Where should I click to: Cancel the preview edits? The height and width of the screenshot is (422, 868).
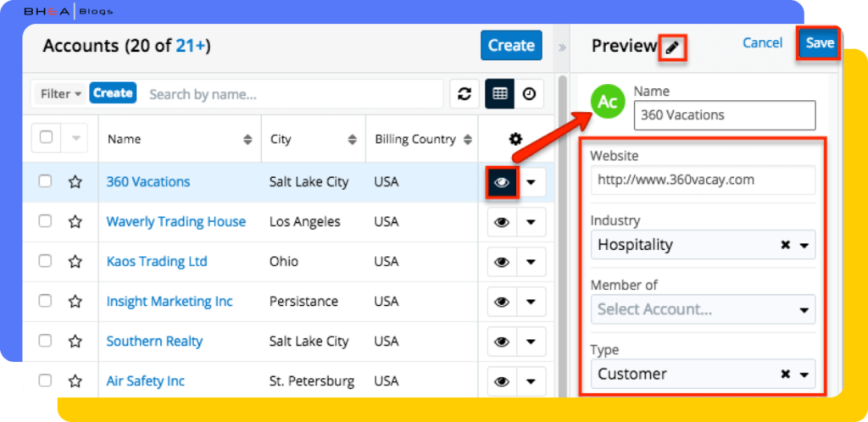(x=763, y=43)
